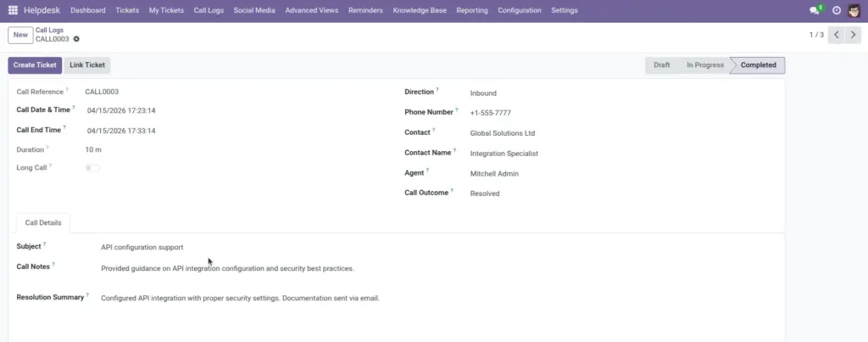Show the Call Outcome help icon
Image resolution: width=868 pixels, height=342 pixels.
[452, 191]
